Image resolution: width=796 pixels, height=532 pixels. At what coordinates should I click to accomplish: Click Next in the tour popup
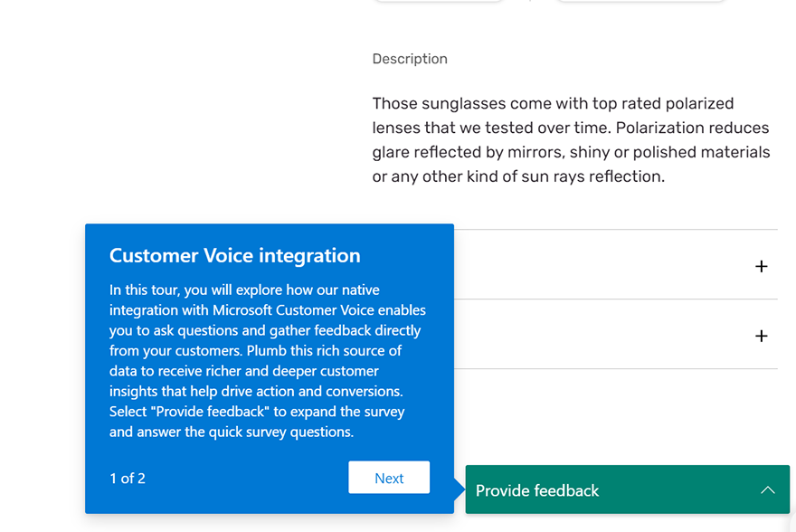389,478
